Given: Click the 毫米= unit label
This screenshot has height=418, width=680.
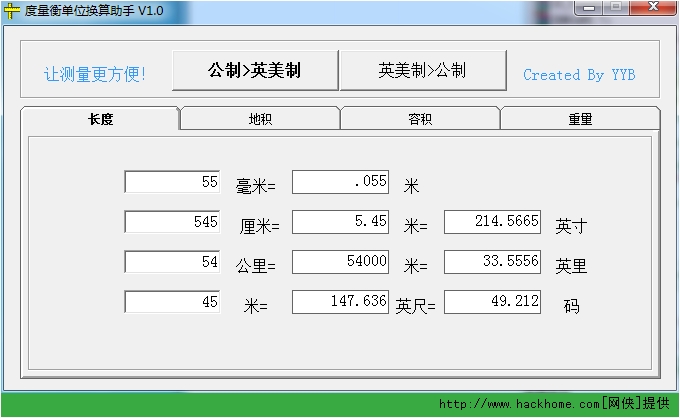Looking at the screenshot, I should [255, 186].
